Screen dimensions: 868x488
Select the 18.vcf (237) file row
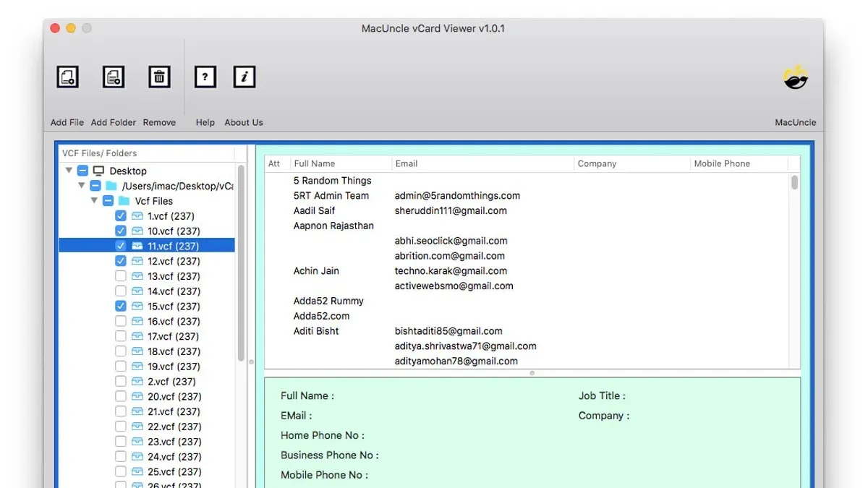[x=147, y=351]
